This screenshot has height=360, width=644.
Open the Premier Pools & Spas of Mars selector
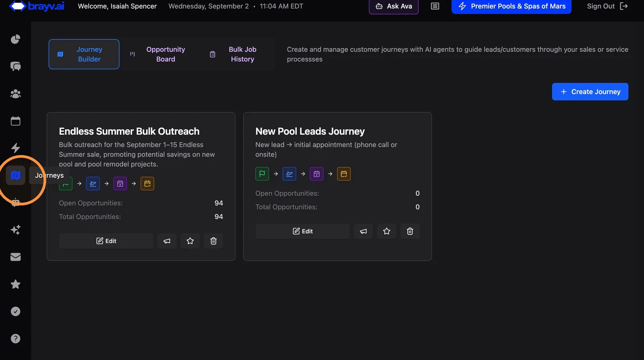(511, 6)
